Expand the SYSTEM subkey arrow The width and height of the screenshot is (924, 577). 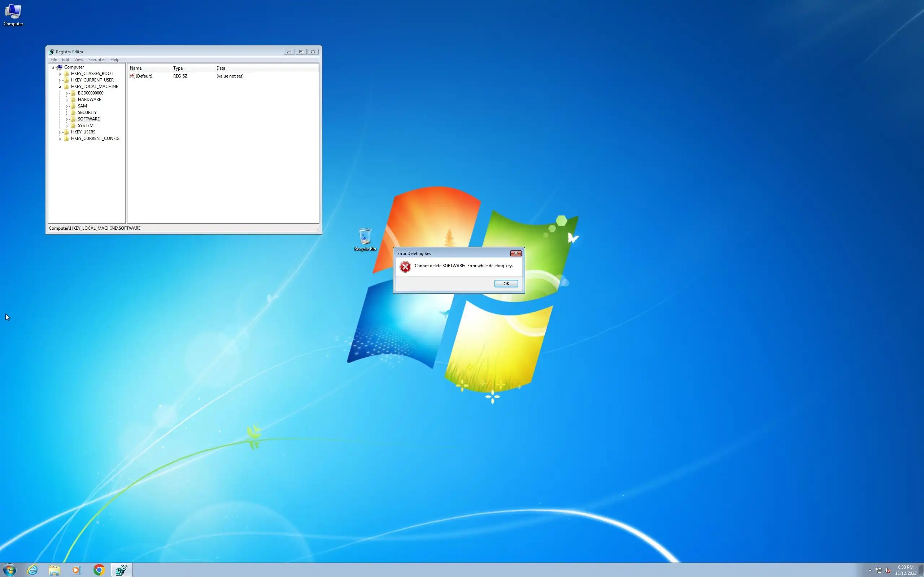coord(67,125)
